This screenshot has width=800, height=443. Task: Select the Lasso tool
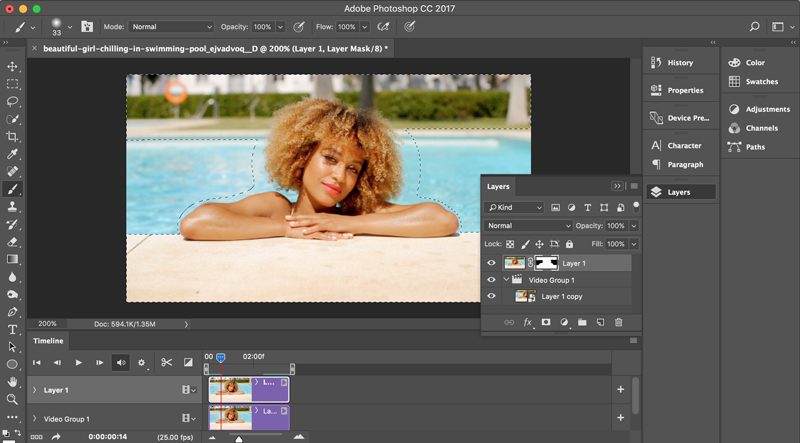[x=12, y=102]
